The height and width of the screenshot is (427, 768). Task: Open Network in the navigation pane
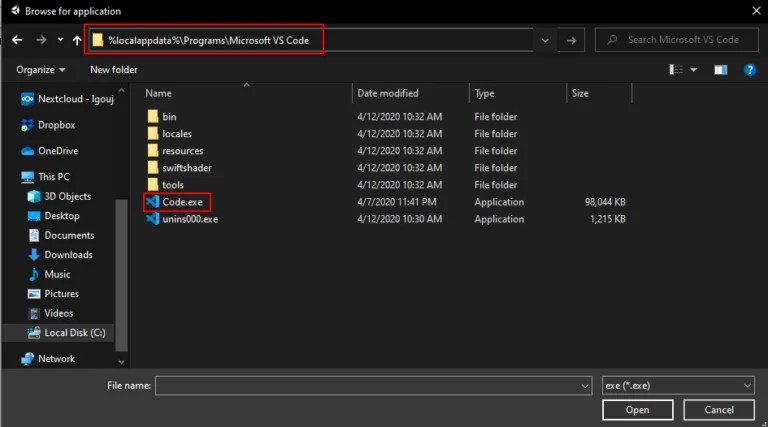point(48,359)
